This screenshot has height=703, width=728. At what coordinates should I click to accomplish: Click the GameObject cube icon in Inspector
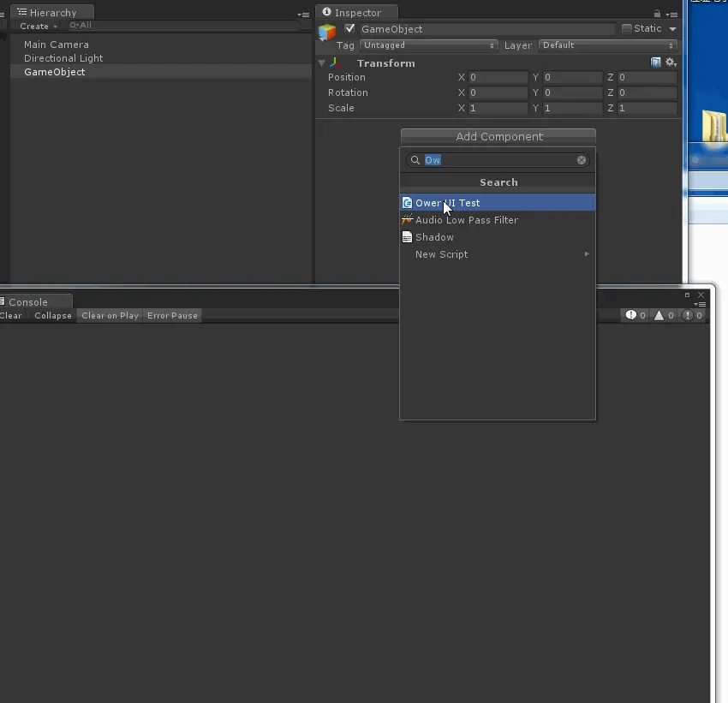tap(327, 32)
